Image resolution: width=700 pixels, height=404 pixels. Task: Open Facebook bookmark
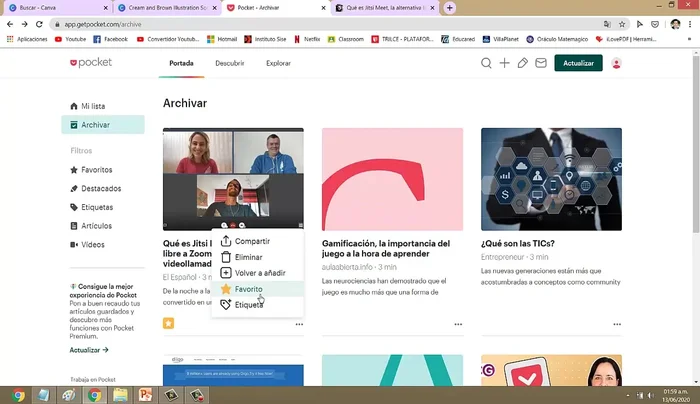(x=110, y=39)
